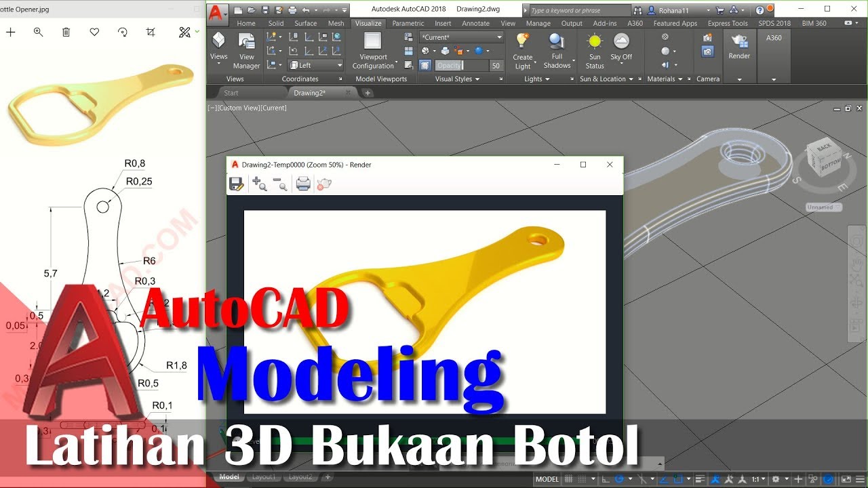Expand the Render panel arrow
The image size is (868, 488).
(739, 79)
